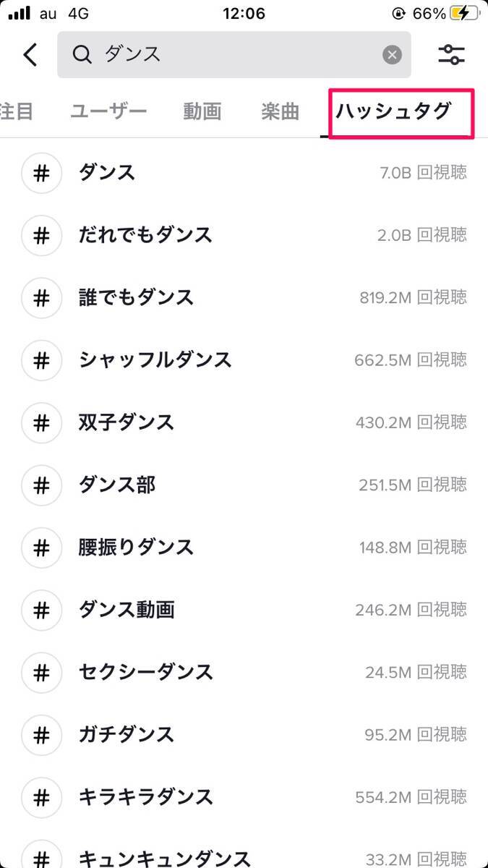The height and width of the screenshot is (868, 488).
Task: Tap hashtag icon beside 双子ダンス
Action: point(42,422)
